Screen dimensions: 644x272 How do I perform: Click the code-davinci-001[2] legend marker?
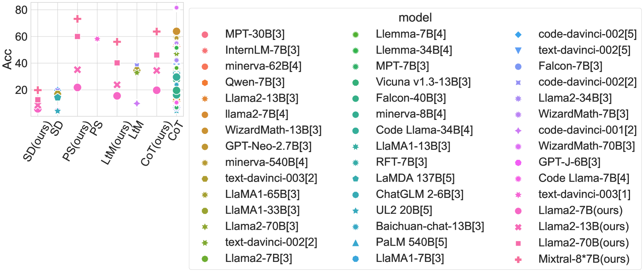click(518, 131)
